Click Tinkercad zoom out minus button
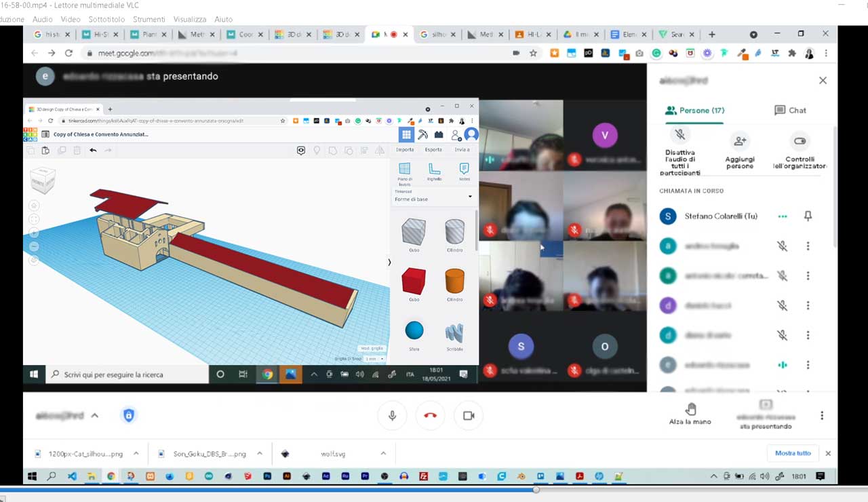Image resolution: width=868 pixels, height=502 pixels. [35, 246]
